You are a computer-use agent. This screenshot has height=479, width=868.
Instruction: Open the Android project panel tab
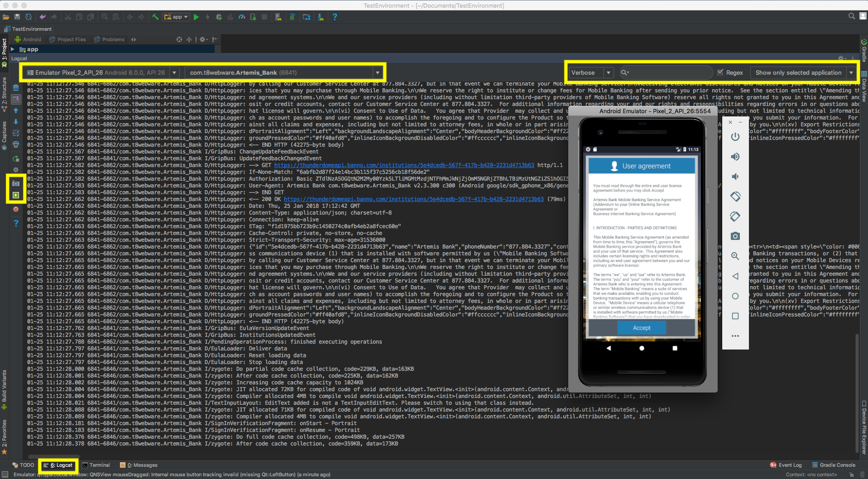click(x=28, y=39)
